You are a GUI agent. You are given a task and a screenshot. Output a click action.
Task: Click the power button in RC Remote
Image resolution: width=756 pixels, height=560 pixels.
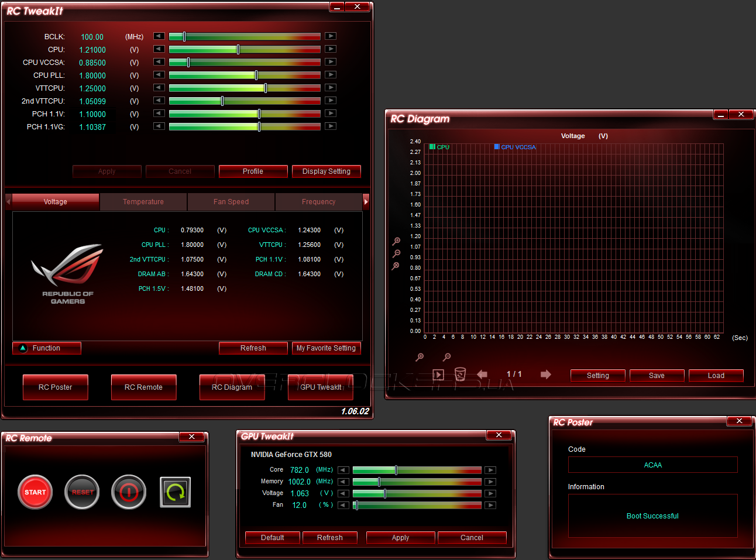(129, 492)
